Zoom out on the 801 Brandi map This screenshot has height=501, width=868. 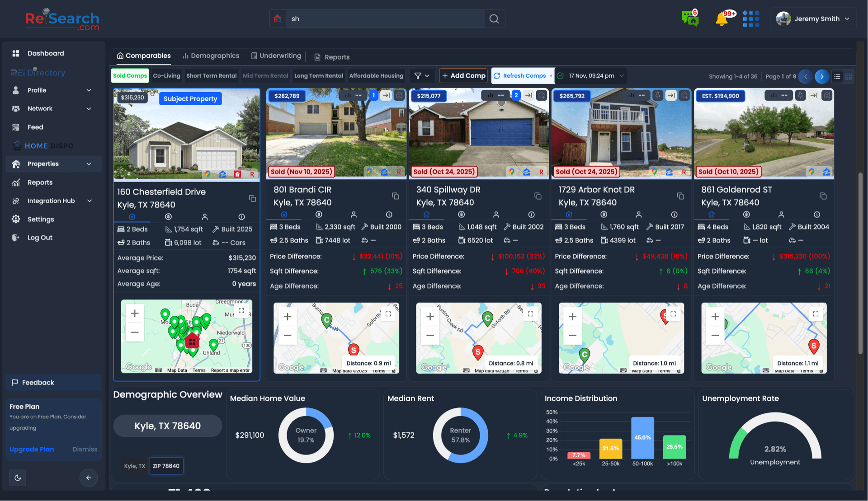(x=288, y=336)
